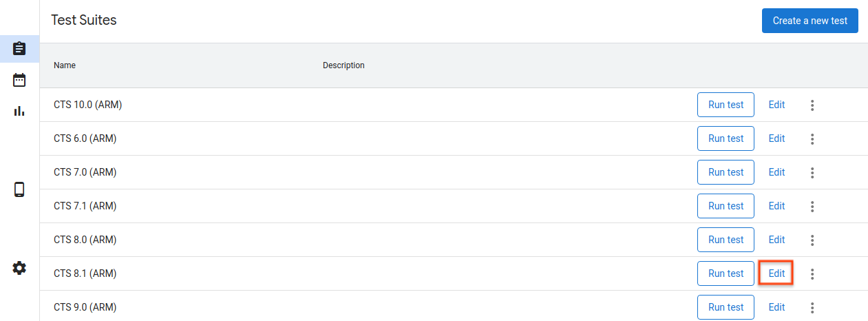The image size is (868, 321).
Task: Run test for CTS 10.0 (ARM)
Action: pos(726,105)
